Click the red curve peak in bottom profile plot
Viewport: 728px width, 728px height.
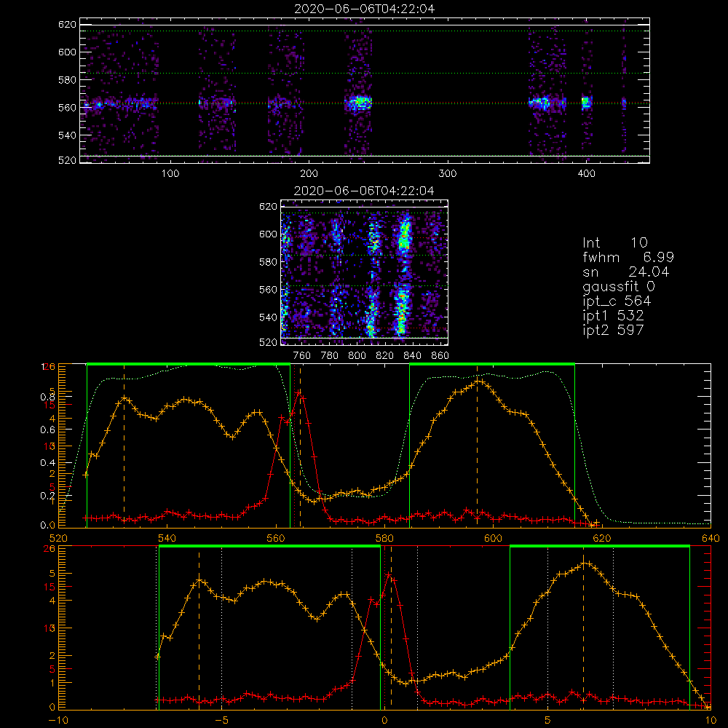(x=389, y=576)
